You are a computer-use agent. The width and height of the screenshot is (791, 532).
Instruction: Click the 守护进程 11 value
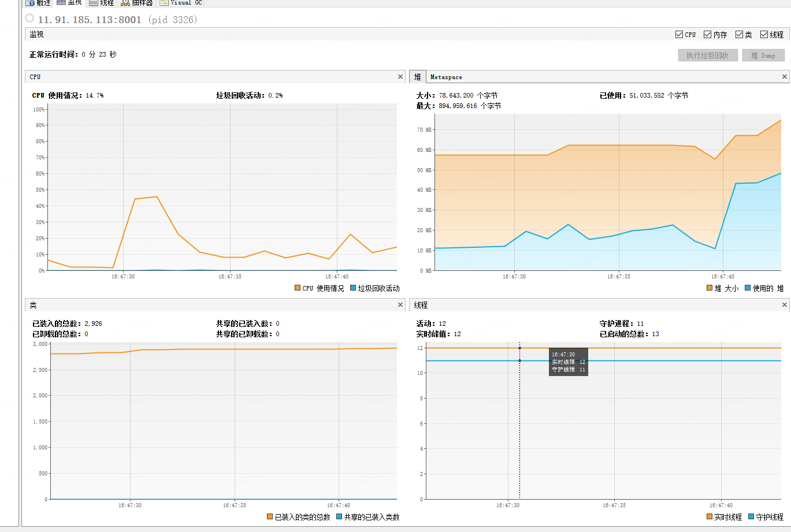coord(640,323)
